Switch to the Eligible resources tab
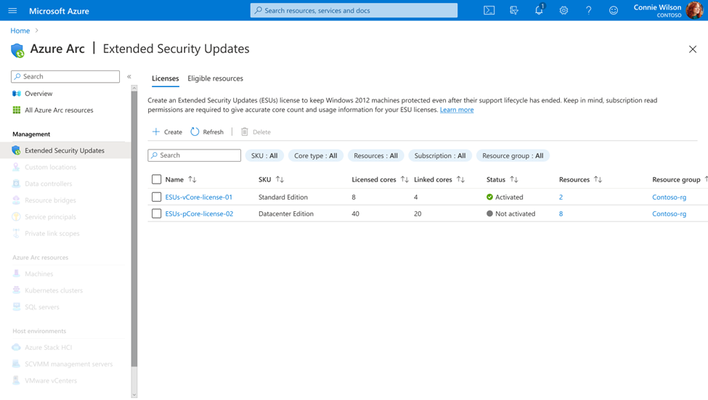This screenshot has height=400, width=708. 215,79
